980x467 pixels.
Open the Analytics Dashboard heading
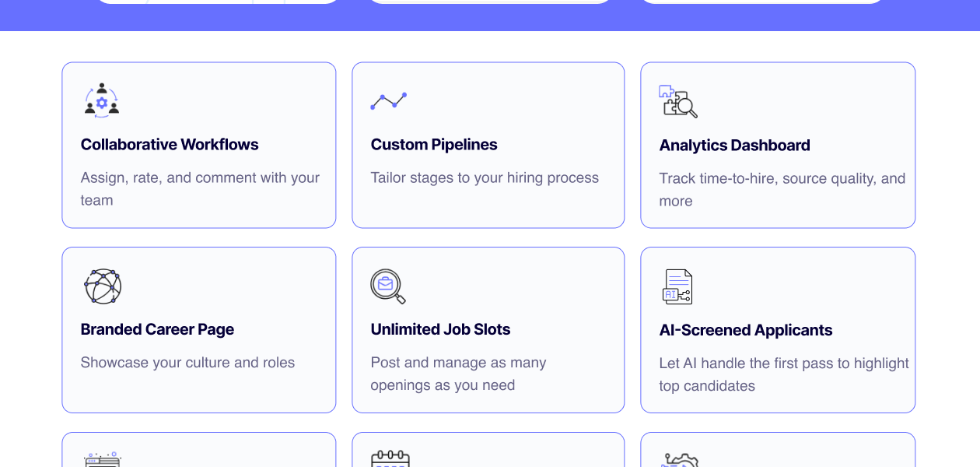click(734, 146)
